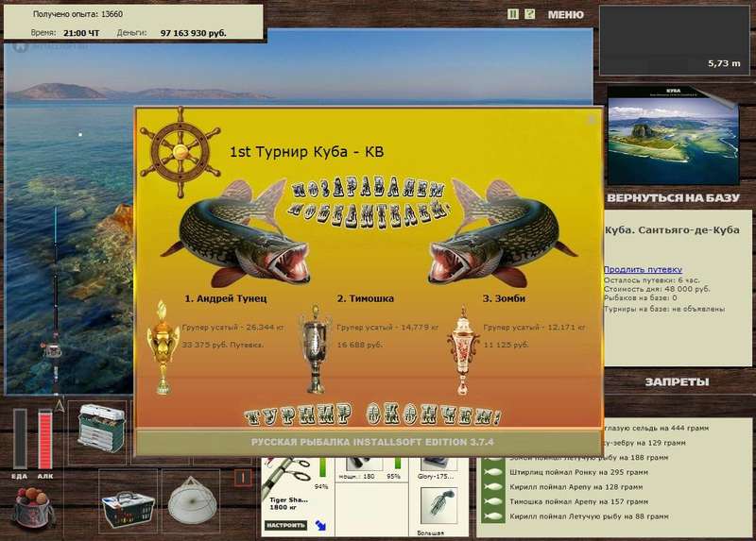Click the small triangle icon above tackle area
The width and height of the screenshot is (756, 541).
pos(60,405)
